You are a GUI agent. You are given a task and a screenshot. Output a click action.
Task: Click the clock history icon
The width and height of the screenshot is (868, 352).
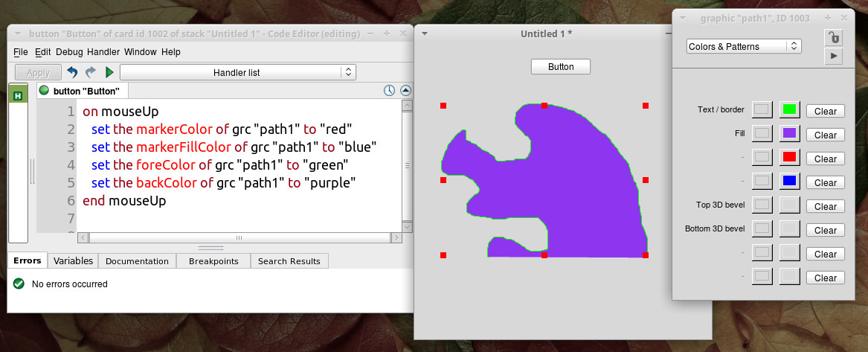pyautogui.click(x=389, y=91)
